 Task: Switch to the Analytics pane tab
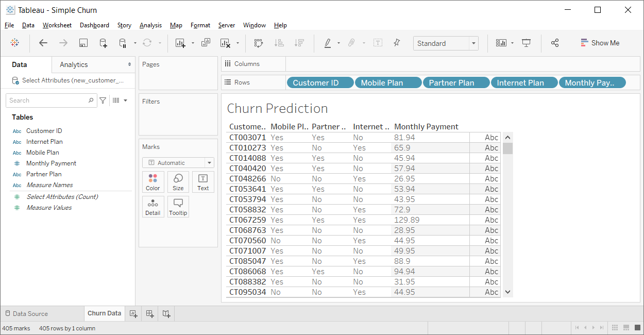74,64
